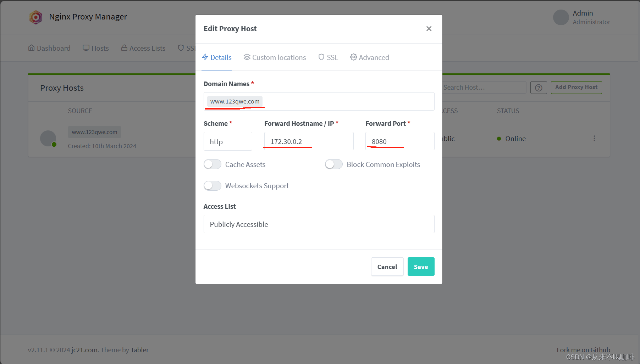Toggle Cache Assets switch

(213, 164)
